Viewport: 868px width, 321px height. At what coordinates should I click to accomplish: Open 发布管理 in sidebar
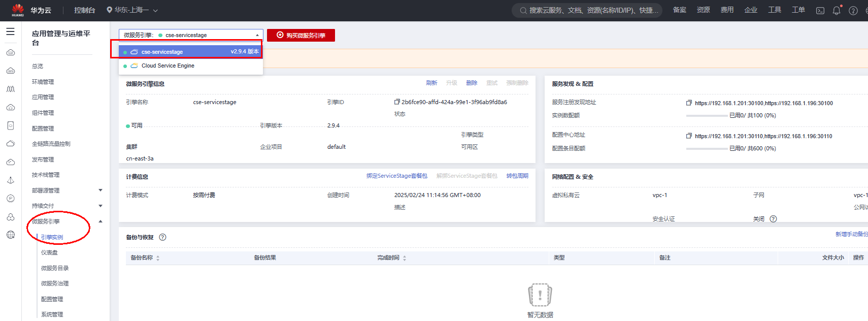pyautogui.click(x=43, y=159)
